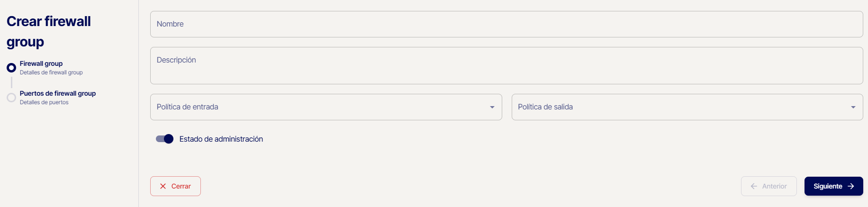Select the Puertos de firewall group step circle

click(x=11, y=98)
